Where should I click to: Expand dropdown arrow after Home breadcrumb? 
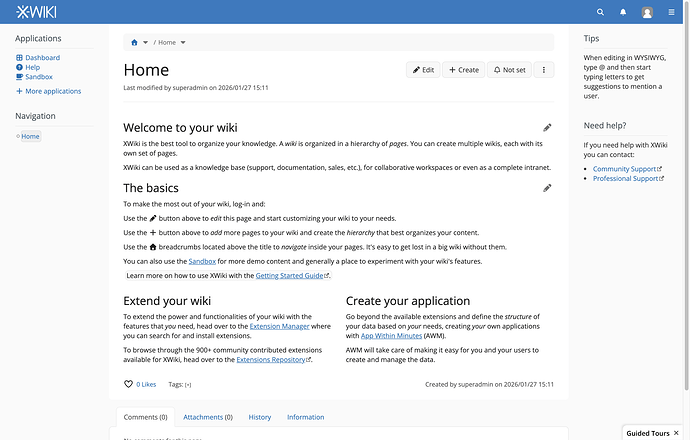tap(183, 43)
